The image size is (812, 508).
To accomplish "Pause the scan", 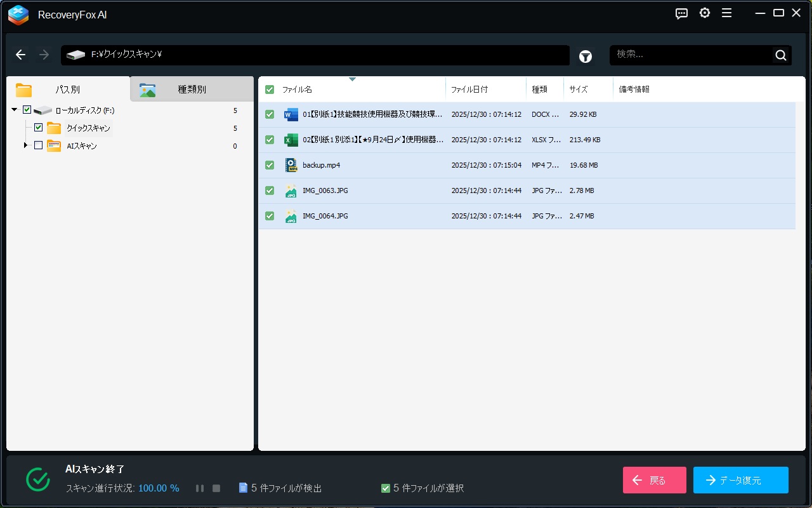I will (200, 488).
